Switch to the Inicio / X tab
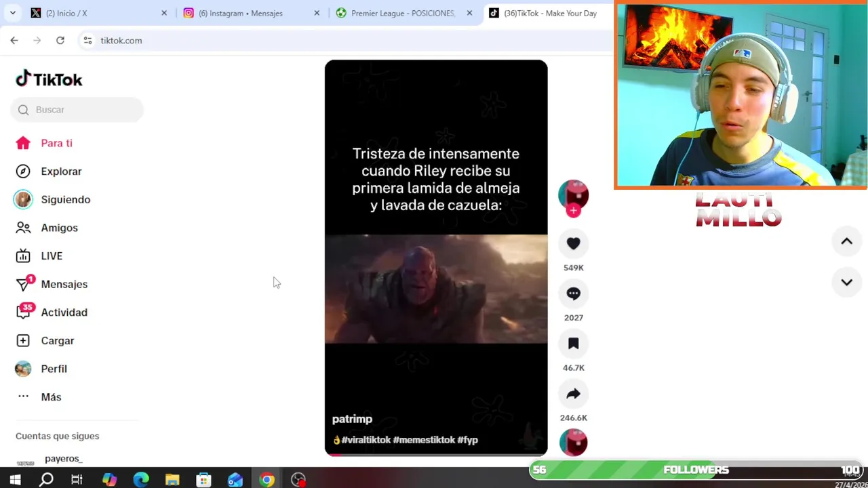The height and width of the screenshot is (488, 868). pyautogui.click(x=98, y=13)
